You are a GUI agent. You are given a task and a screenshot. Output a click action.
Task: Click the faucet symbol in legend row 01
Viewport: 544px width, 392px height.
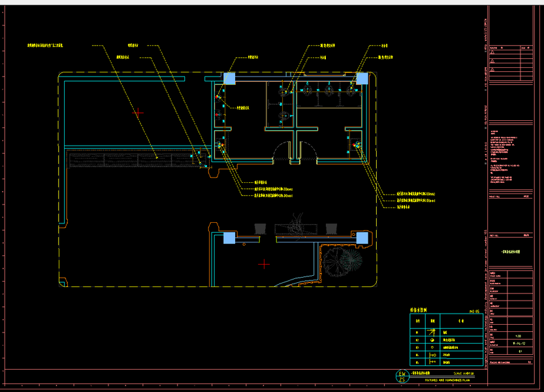(x=432, y=333)
